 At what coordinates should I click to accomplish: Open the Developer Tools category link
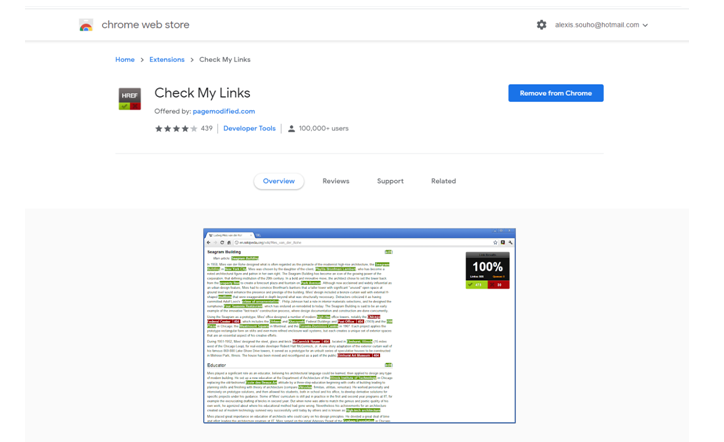click(249, 128)
